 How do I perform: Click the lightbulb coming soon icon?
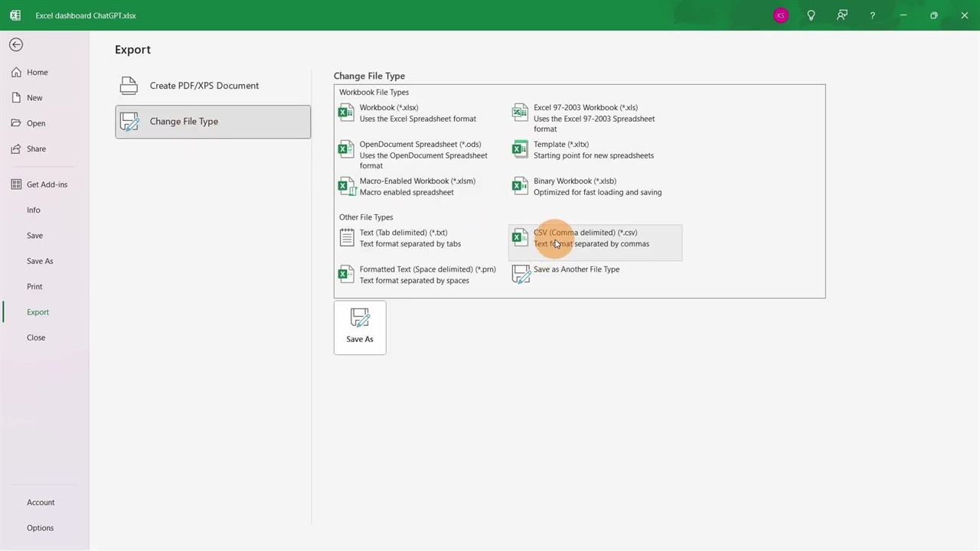[811, 15]
